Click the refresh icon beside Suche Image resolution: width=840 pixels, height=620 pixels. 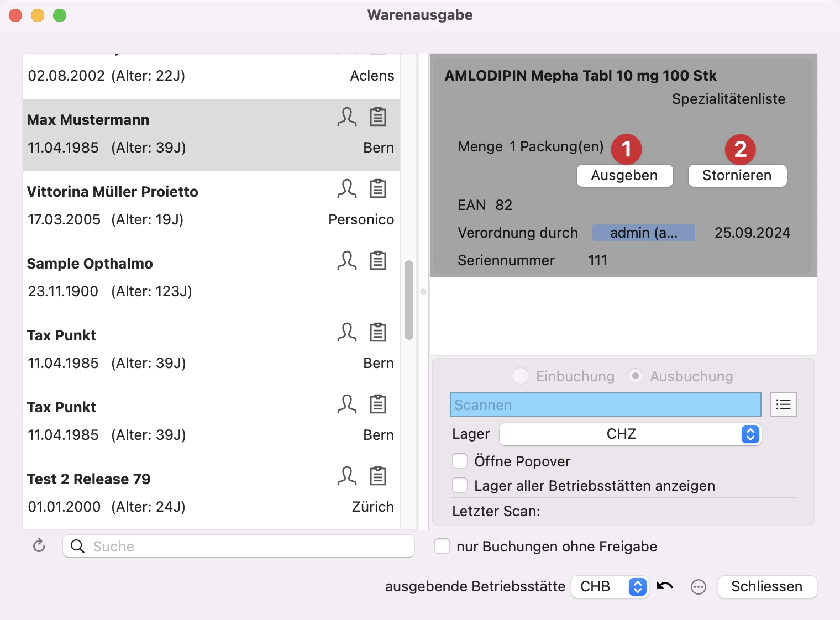click(39, 546)
